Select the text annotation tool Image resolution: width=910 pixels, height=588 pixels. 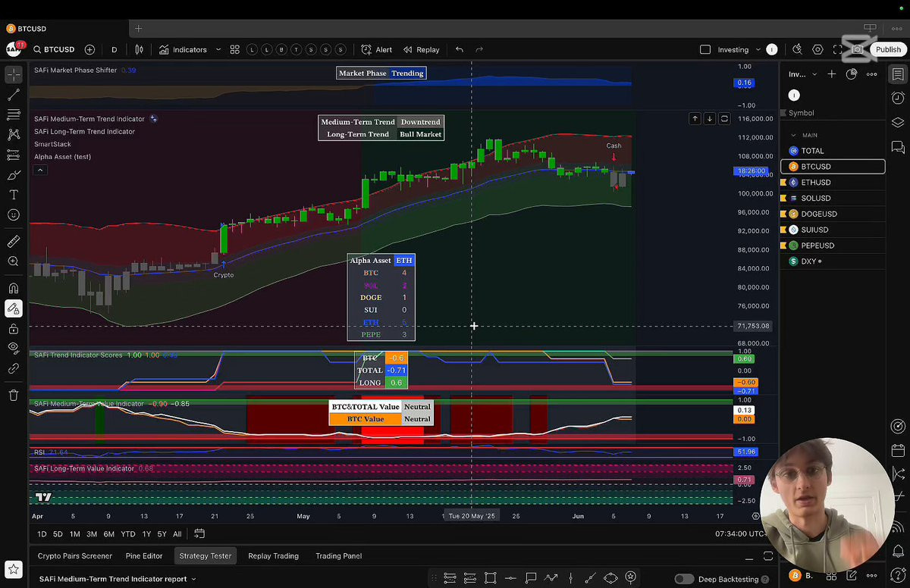click(14, 195)
